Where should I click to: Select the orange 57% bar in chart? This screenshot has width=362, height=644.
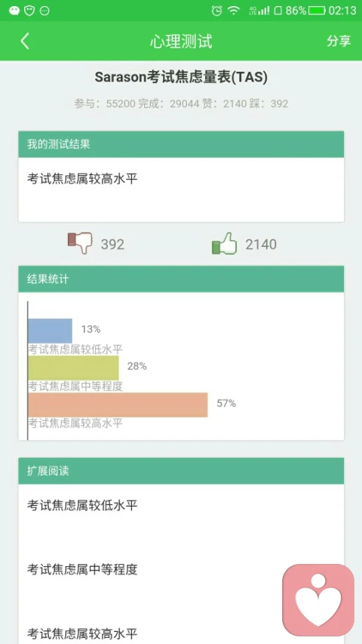pos(118,405)
